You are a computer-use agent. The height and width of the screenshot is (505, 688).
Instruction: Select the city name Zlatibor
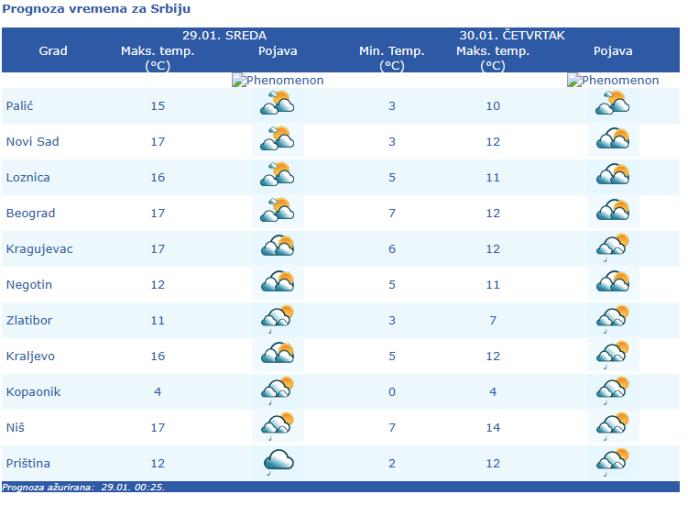coord(29,320)
